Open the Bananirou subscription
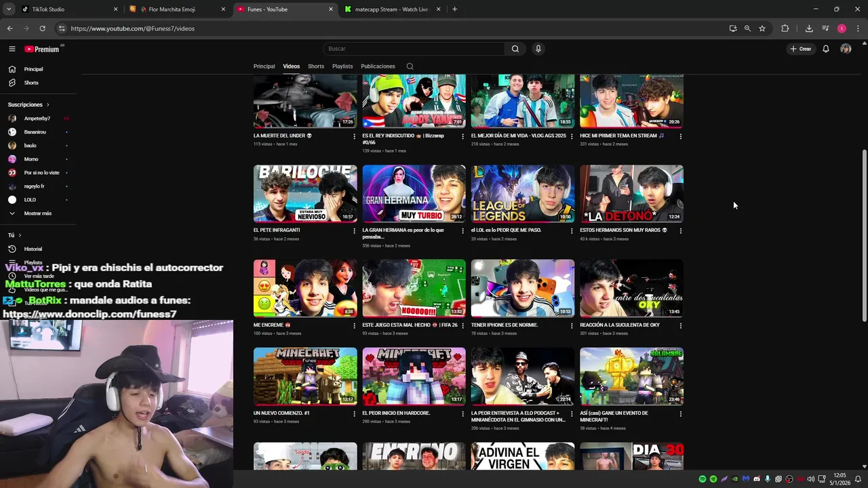 point(38,132)
